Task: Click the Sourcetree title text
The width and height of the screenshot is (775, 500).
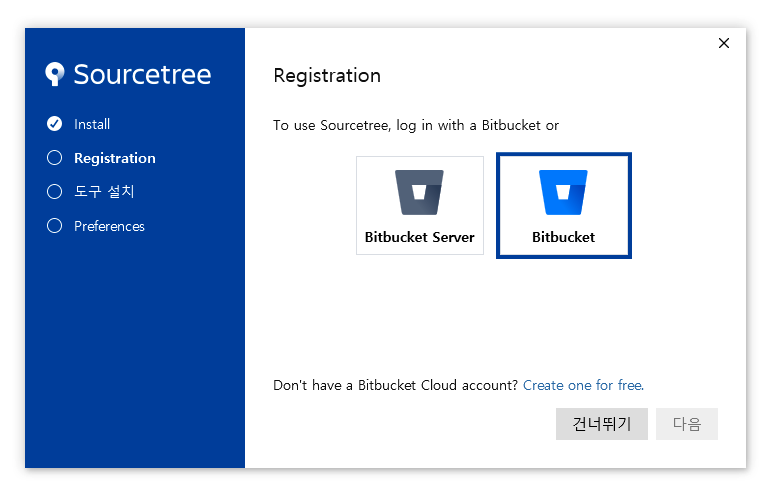Action: [x=142, y=74]
